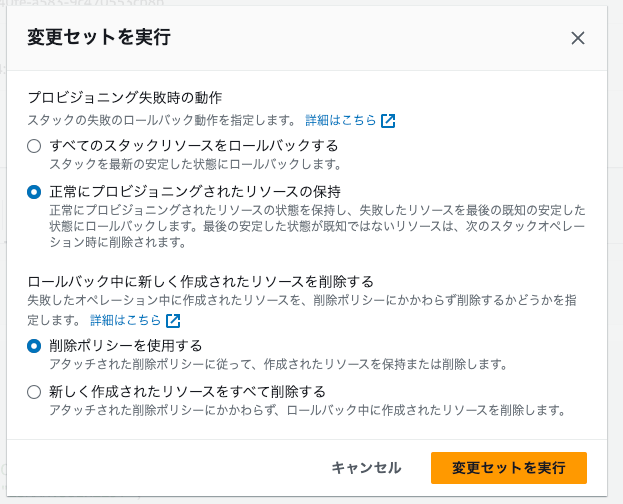Close the 変更セットを実行 dialog with X

(x=577, y=38)
